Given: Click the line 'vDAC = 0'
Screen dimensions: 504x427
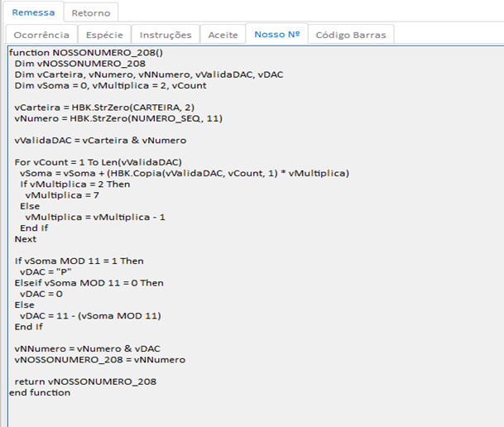Looking at the screenshot, I should coord(41,293).
